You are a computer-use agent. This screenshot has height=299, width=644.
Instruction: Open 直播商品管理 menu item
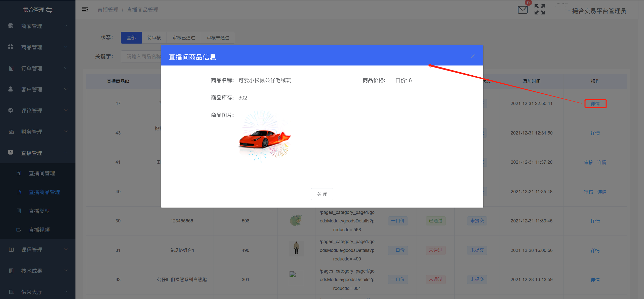pyautogui.click(x=38, y=192)
